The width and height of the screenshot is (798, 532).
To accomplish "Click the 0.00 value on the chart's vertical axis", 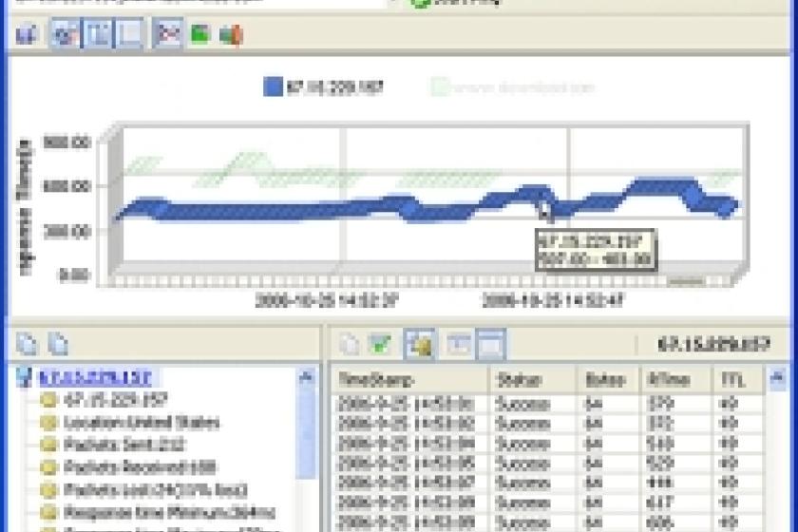I will pyautogui.click(x=75, y=275).
